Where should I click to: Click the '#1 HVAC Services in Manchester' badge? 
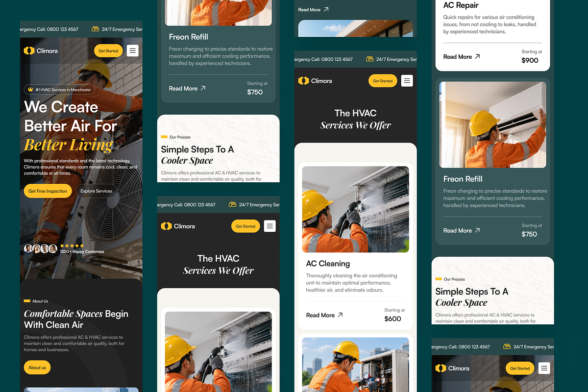point(59,90)
